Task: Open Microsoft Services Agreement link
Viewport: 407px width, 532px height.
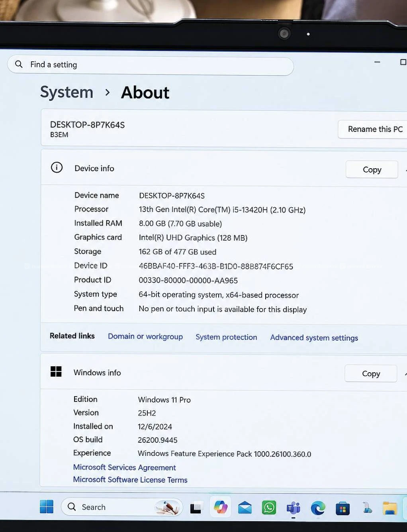Action: coord(124,467)
